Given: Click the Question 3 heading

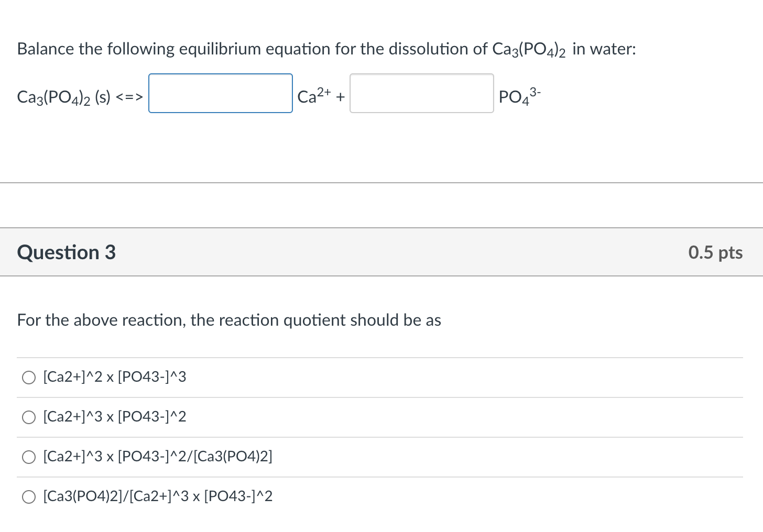Looking at the screenshot, I should coord(67,252).
